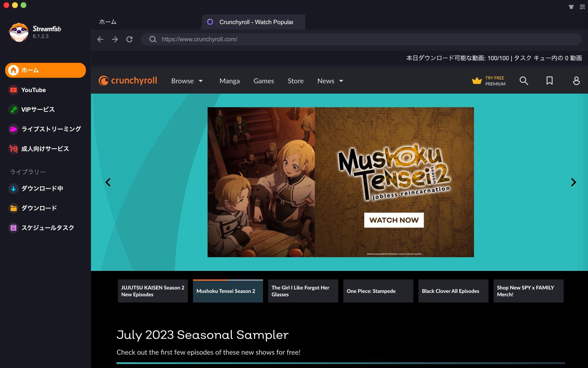Screen dimensions: 588x368
Task: Select Mushoku Tensei Season 2 carousel tile
Action: tap(228, 291)
